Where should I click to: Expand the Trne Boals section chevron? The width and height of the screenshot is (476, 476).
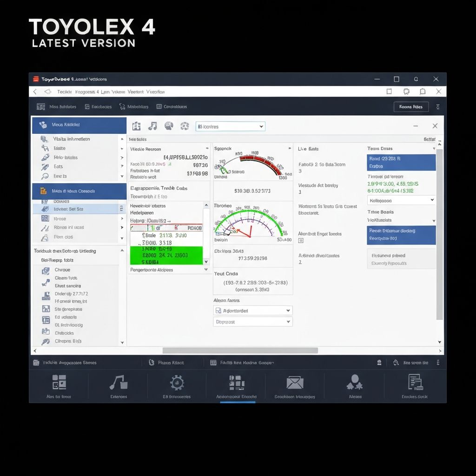[x=433, y=220]
